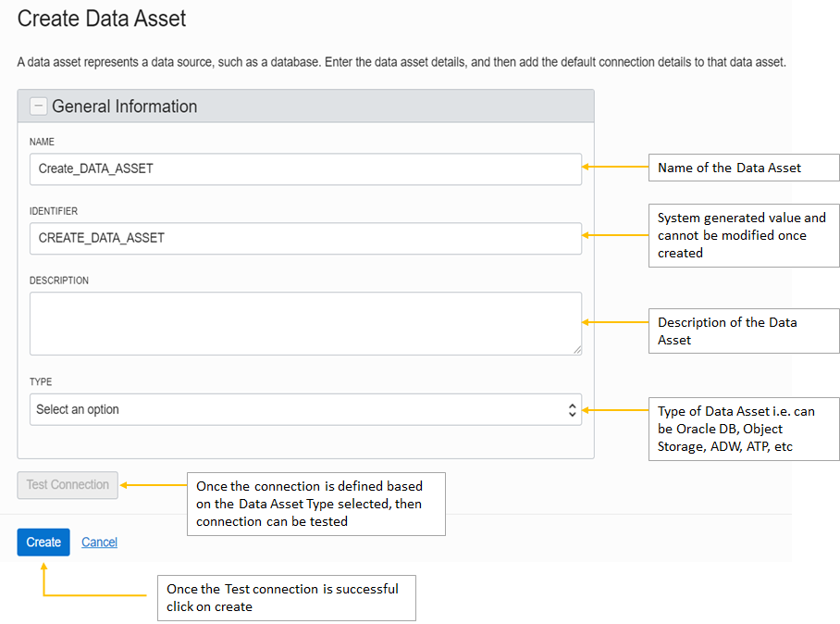This screenshot has width=840, height=624.
Task: Click the 'click on create' callout box
Action: pyautogui.click(x=286, y=597)
